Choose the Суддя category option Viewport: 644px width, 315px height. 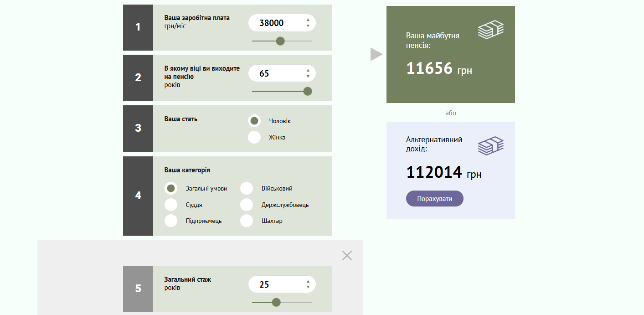pos(171,205)
